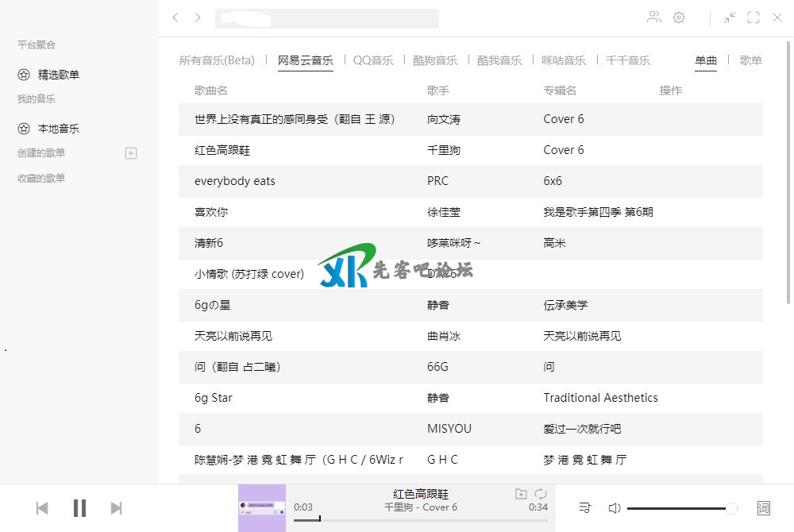This screenshot has width=794, height=532.
Task: Click the song playback progress bar
Action: point(420,520)
